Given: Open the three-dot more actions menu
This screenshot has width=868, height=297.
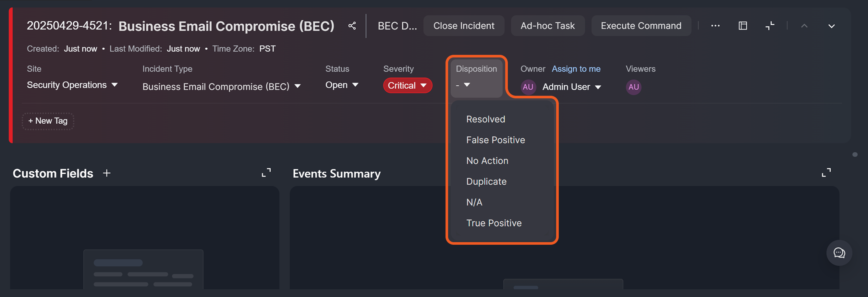Looking at the screenshot, I should (715, 26).
